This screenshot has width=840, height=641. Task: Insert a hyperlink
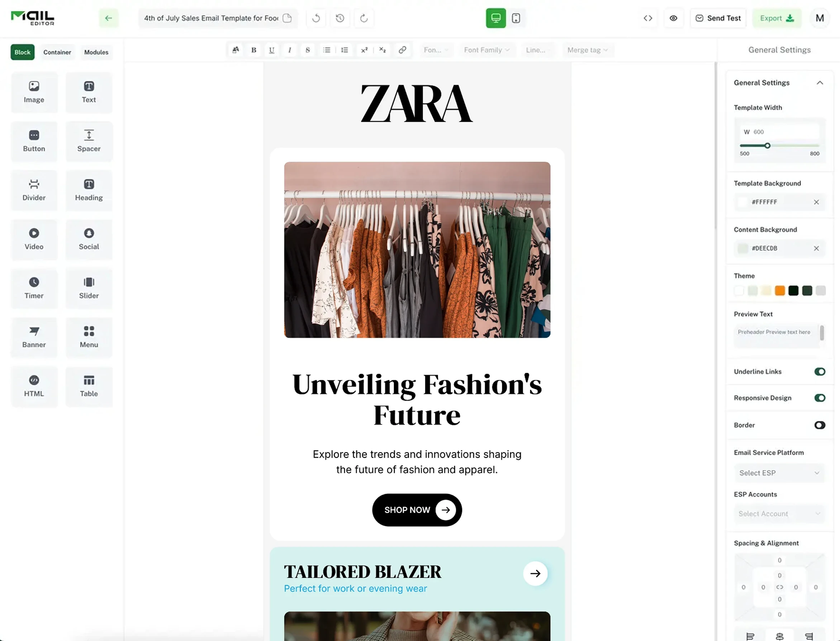(x=402, y=50)
